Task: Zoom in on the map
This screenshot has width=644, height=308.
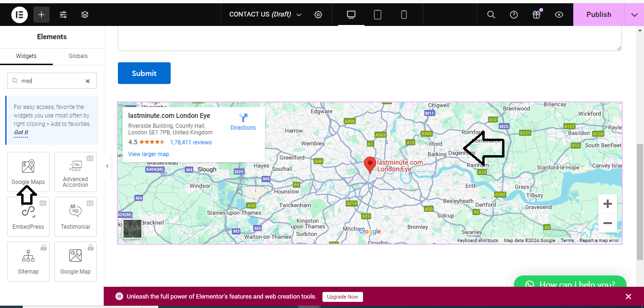Action: click(608, 204)
